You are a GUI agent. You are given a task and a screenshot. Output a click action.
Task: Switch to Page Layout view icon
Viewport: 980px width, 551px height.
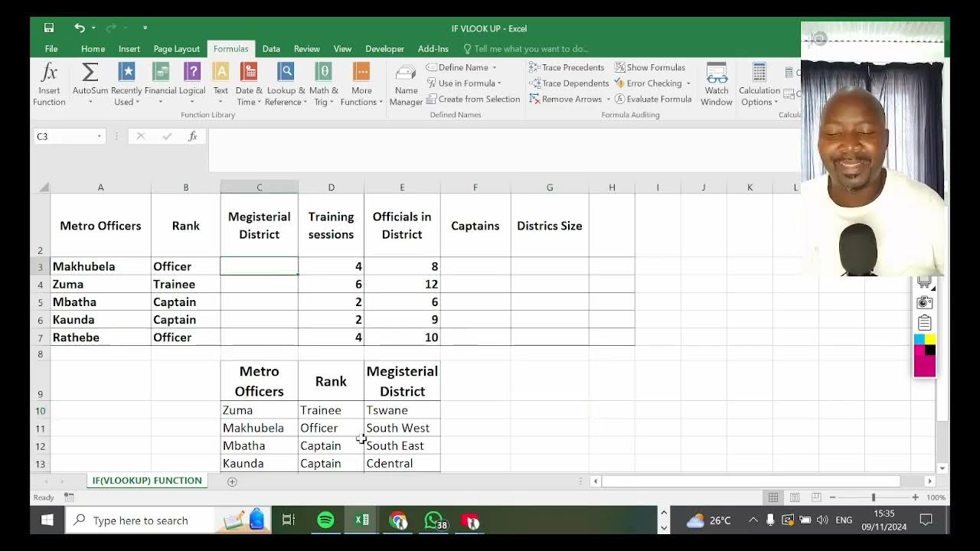click(795, 497)
